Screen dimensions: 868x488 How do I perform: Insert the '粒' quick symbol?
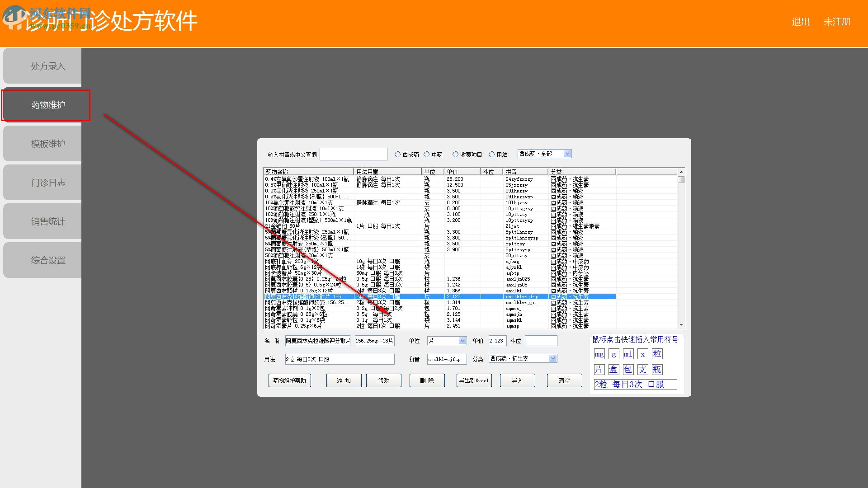(657, 354)
